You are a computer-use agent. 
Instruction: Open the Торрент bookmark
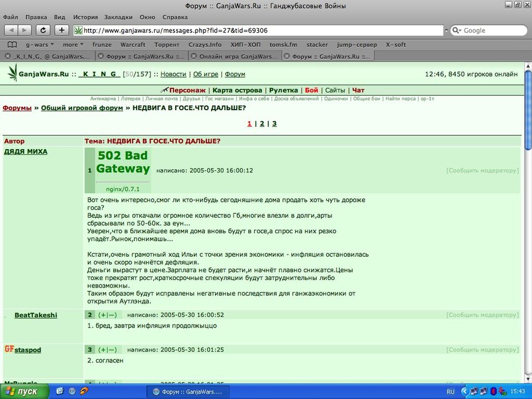pyautogui.click(x=166, y=45)
